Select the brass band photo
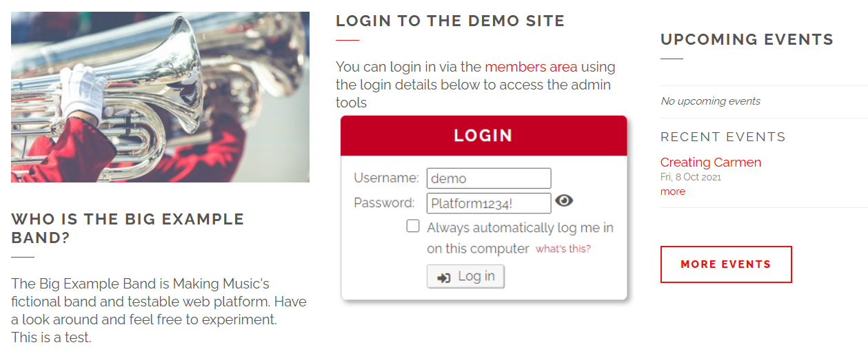 point(160,97)
